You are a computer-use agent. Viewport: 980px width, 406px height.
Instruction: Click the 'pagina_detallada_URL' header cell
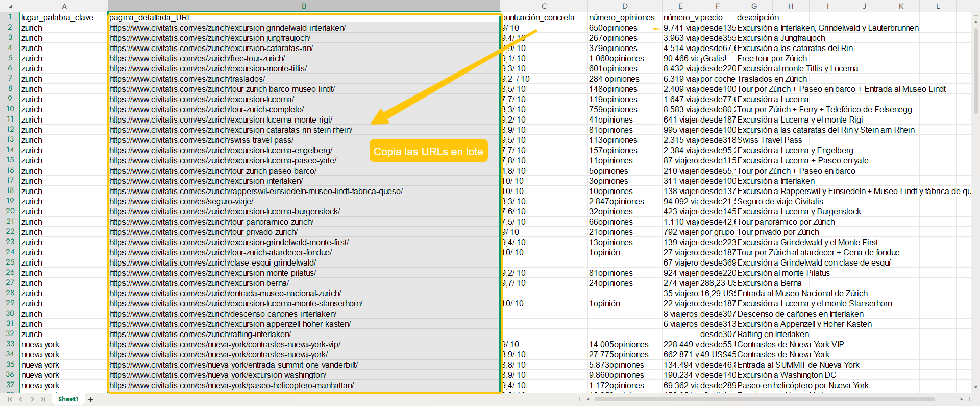tap(304, 17)
